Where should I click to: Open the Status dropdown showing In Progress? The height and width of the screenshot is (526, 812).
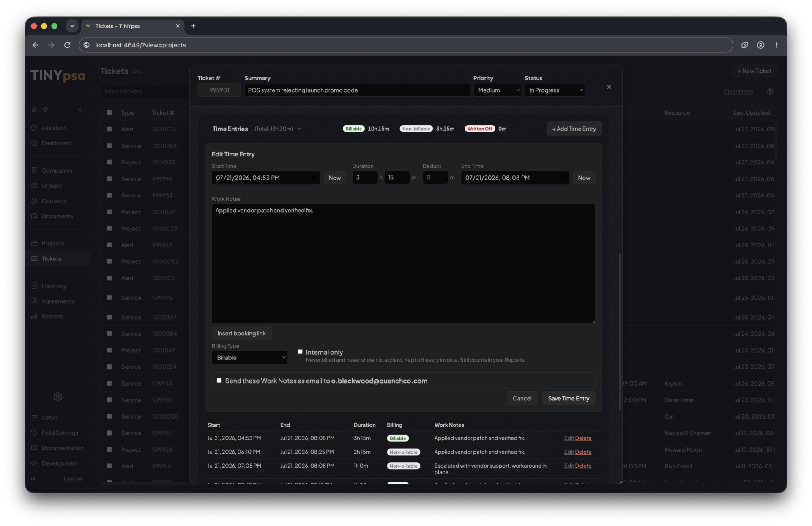pos(555,90)
